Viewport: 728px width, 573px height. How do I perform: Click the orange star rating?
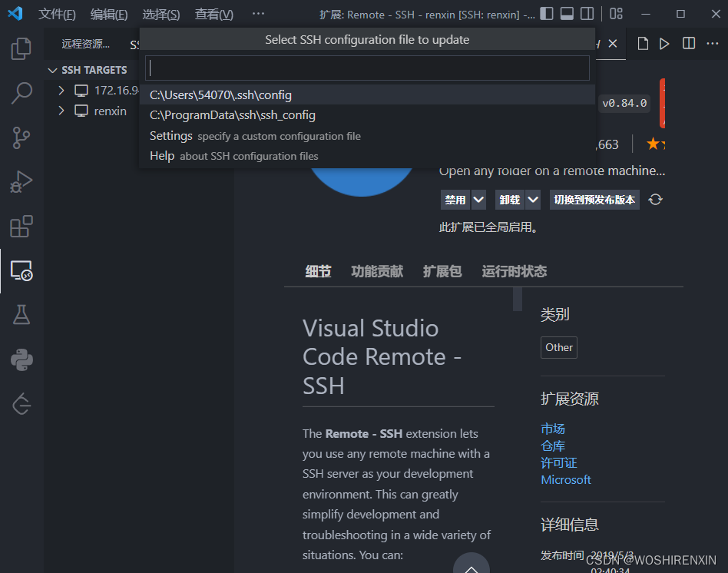click(656, 144)
